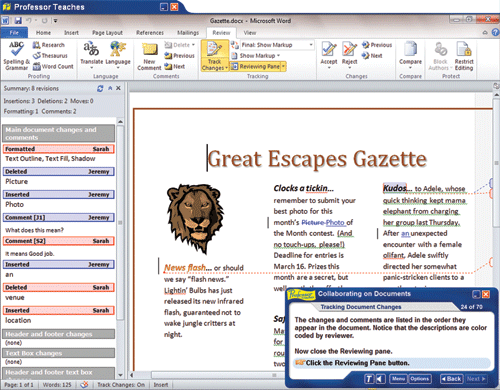Screen dimensions: 500x390
Task: Toggle Track Changes on or off
Action: coord(214,56)
